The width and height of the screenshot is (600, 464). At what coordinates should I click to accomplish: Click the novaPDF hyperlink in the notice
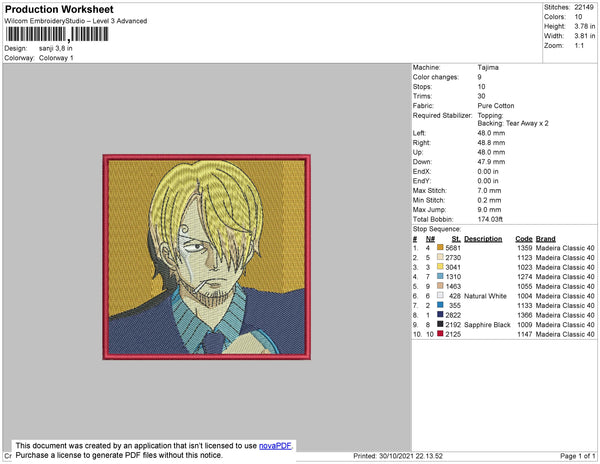[x=275, y=446]
